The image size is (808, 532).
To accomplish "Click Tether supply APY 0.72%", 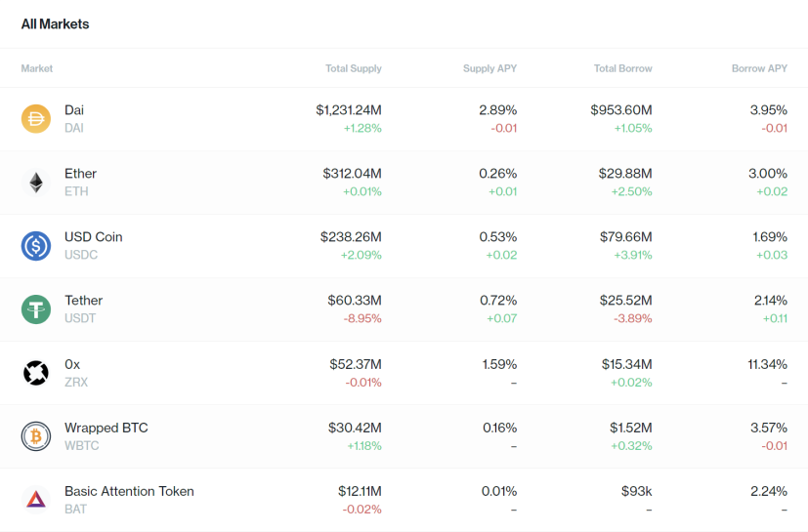I will point(498,301).
